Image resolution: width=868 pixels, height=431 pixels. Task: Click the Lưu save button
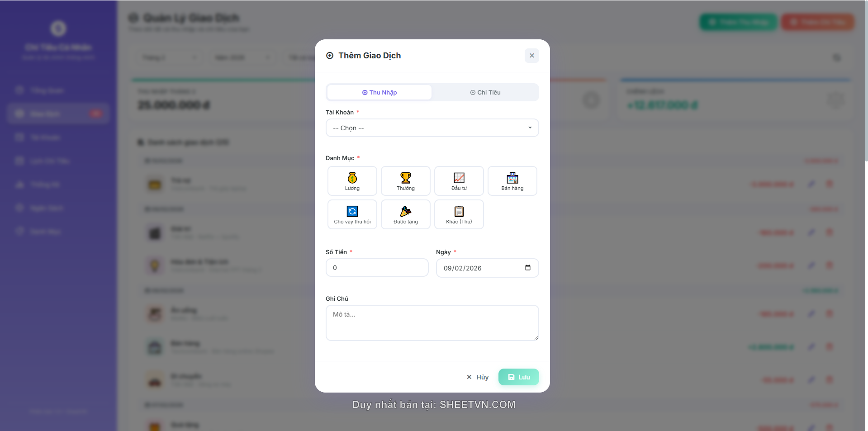pyautogui.click(x=518, y=377)
